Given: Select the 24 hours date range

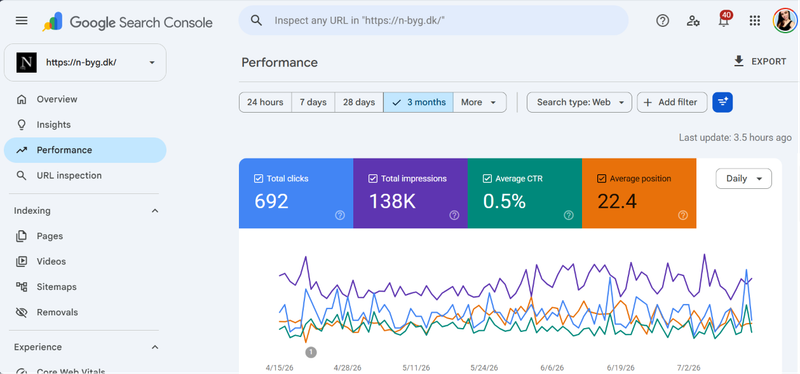Looking at the screenshot, I should tap(265, 102).
